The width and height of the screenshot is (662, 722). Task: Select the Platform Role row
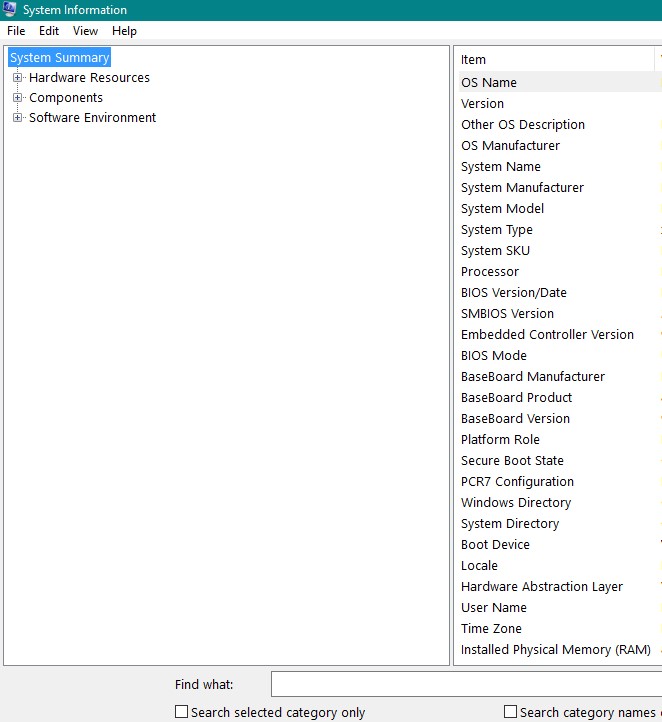[560, 439]
